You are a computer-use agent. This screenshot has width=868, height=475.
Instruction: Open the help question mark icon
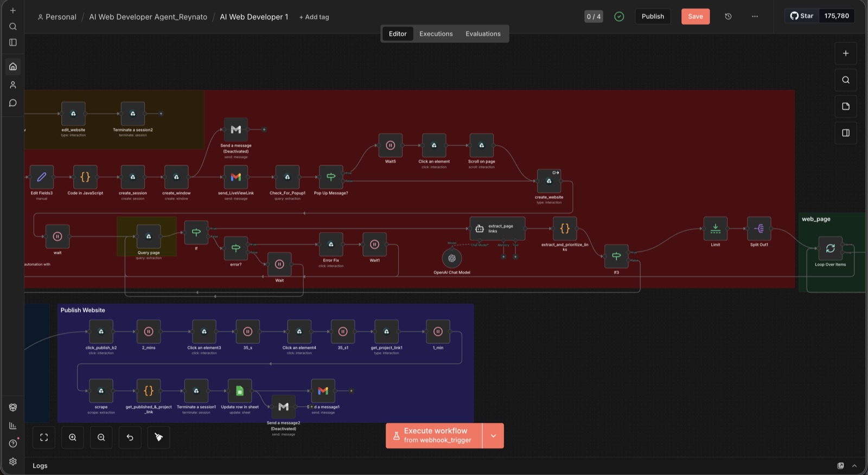[x=13, y=444]
